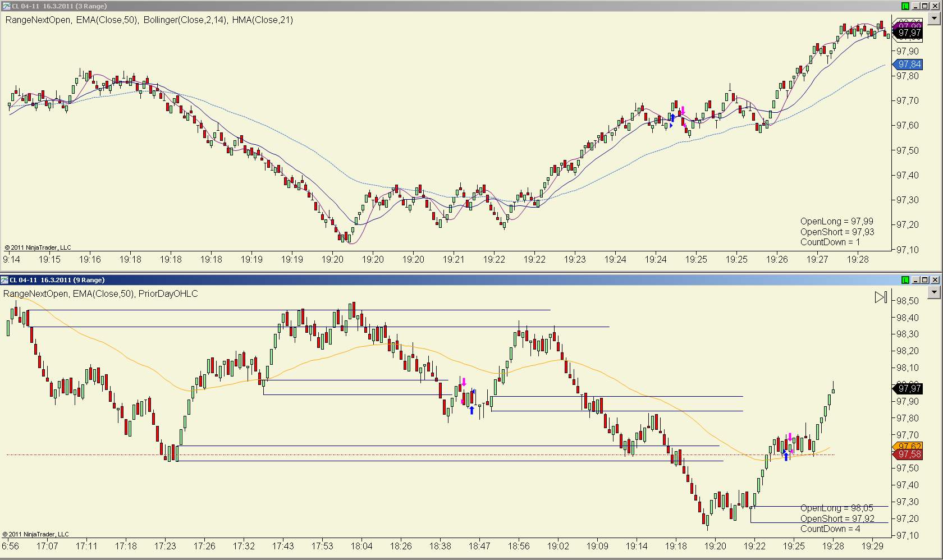Open the dropdown arrow on the 3 Range chart
Image resolution: width=943 pixels, height=560 pixels.
tap(934, 19)
